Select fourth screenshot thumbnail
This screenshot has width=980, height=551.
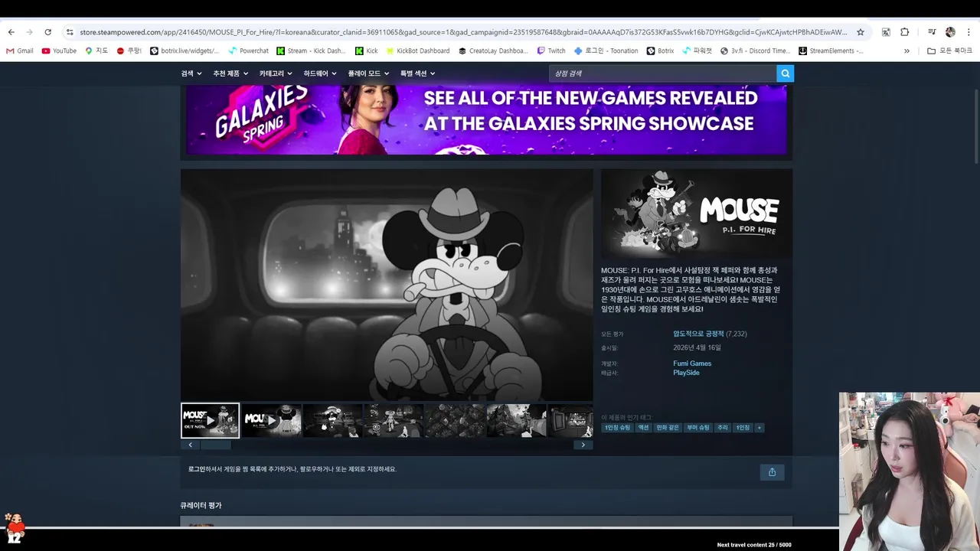[x=394, y=421]
